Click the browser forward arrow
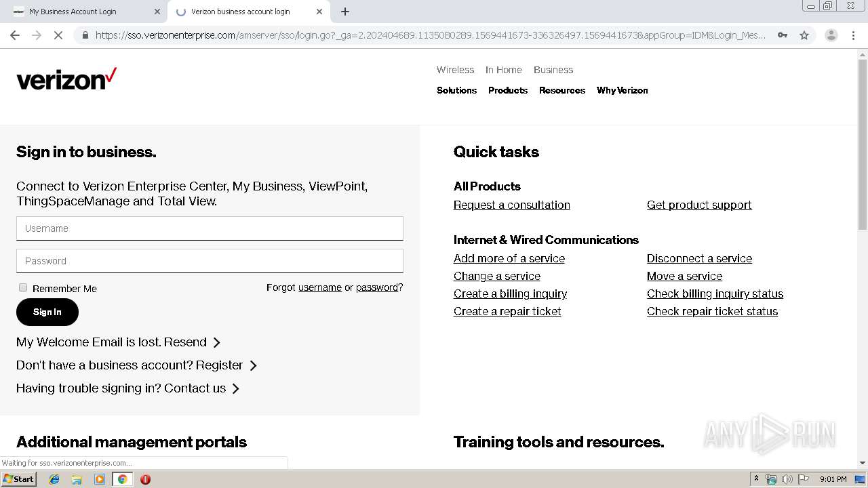The image size is (868, 488). click(x=37, y=35)
